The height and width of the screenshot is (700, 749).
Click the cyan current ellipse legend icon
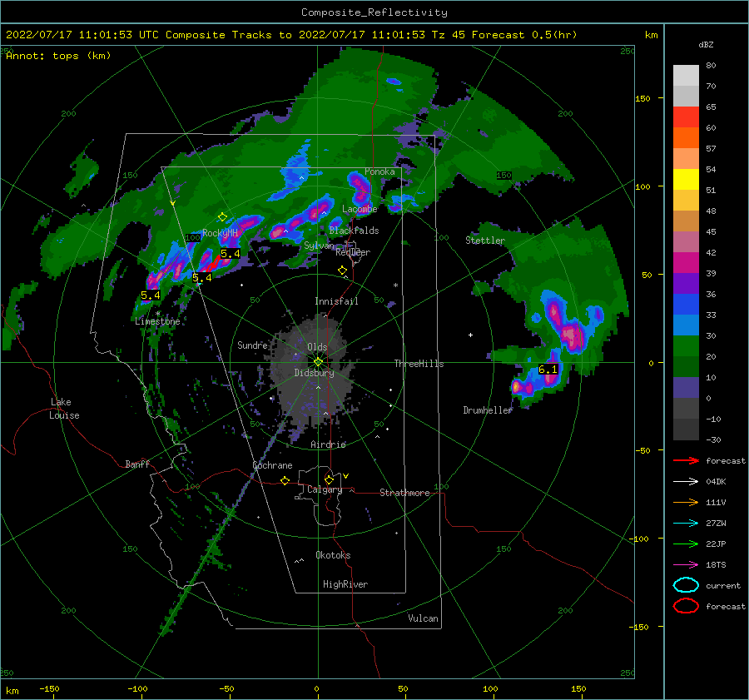tap(686, 585)
